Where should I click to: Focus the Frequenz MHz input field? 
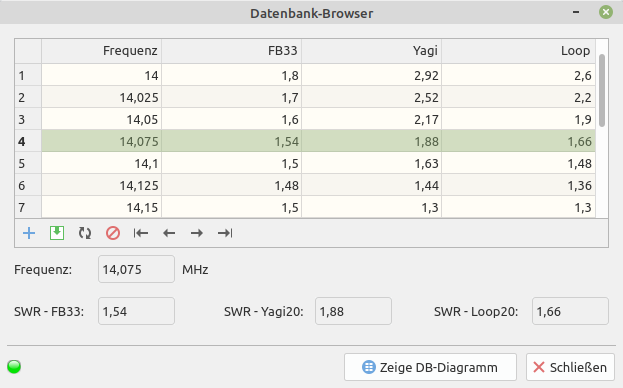coord(136,269)
